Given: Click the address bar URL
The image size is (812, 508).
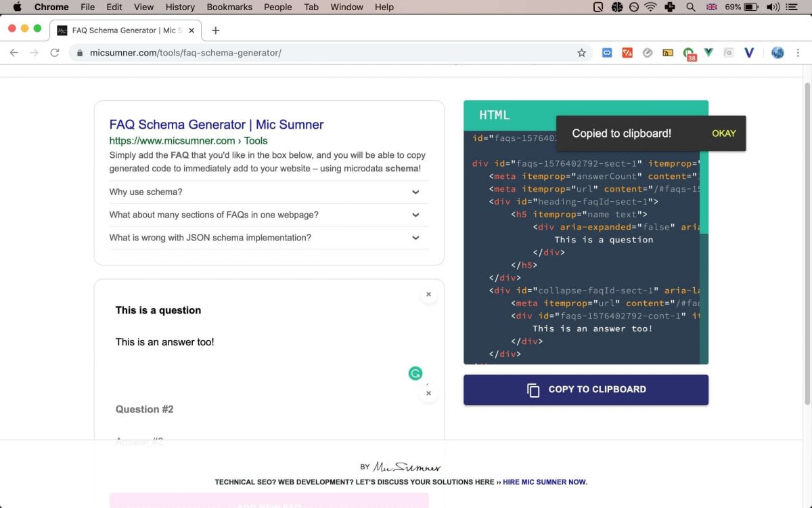Looking at the screenshot, I should point(185,53).
